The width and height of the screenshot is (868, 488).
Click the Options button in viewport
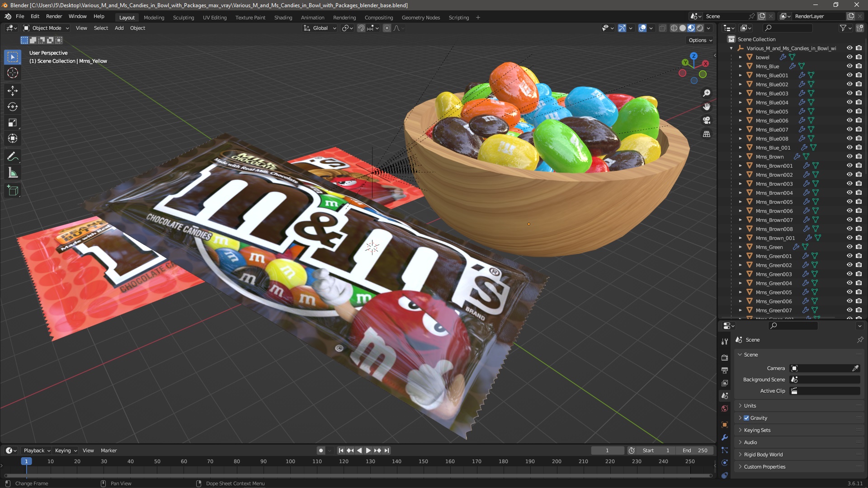click(x=700, y=40)
